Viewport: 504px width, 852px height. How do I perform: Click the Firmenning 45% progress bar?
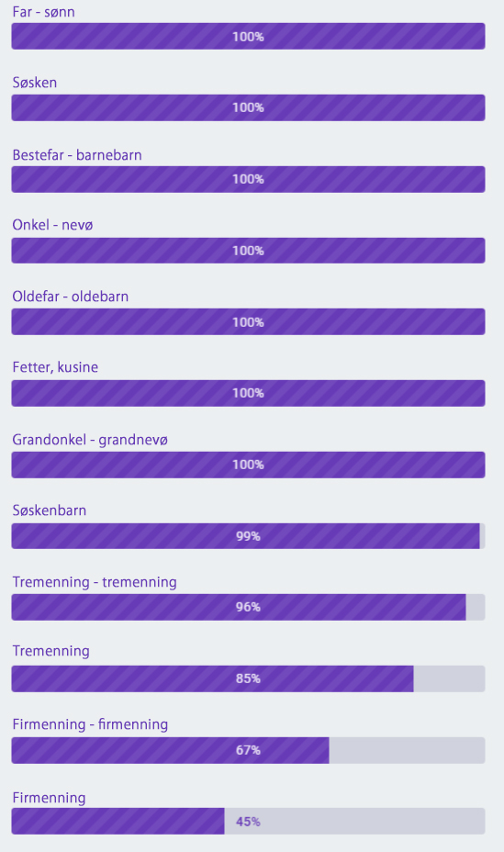click(248, 821)
